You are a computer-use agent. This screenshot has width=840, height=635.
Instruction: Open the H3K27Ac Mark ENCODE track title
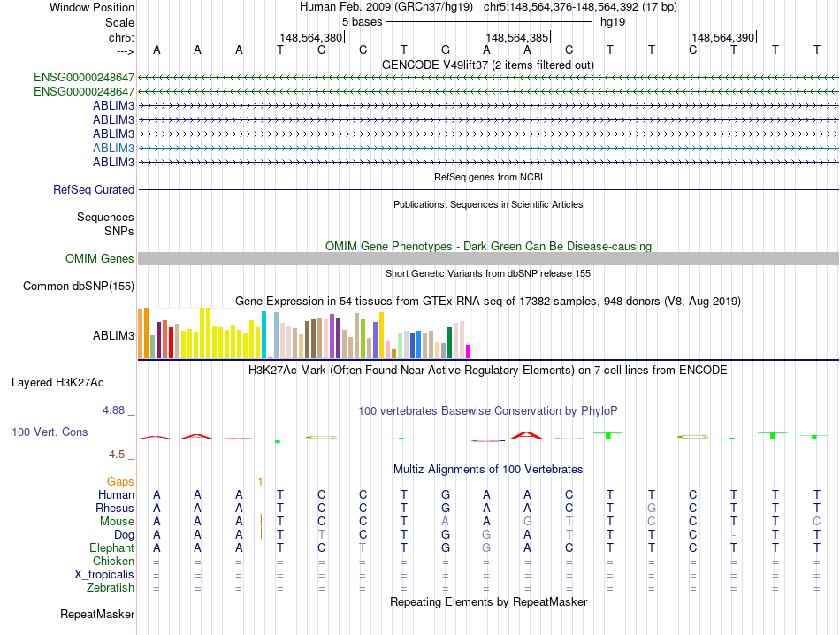click(488, 371)
